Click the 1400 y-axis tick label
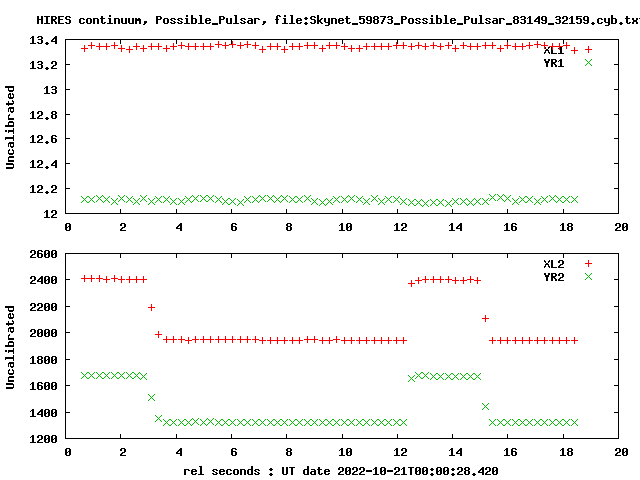640x480 pixels. [43, 413]
